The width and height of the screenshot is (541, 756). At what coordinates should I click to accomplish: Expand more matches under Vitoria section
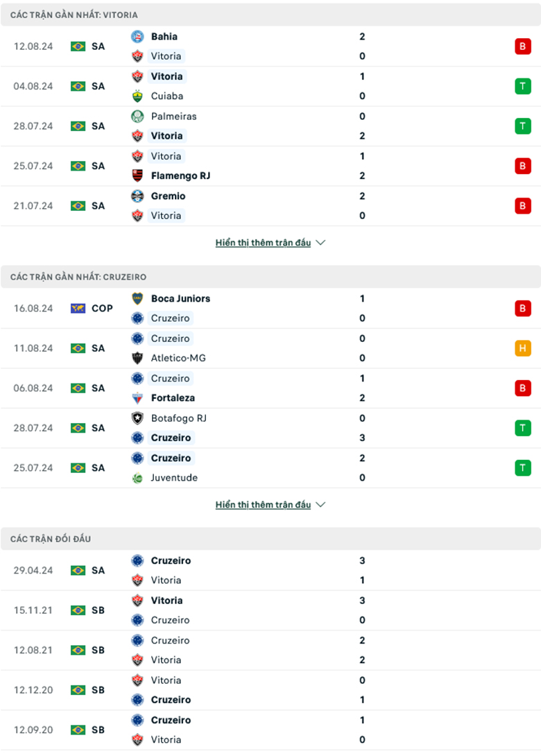click(x=262, y=242)
